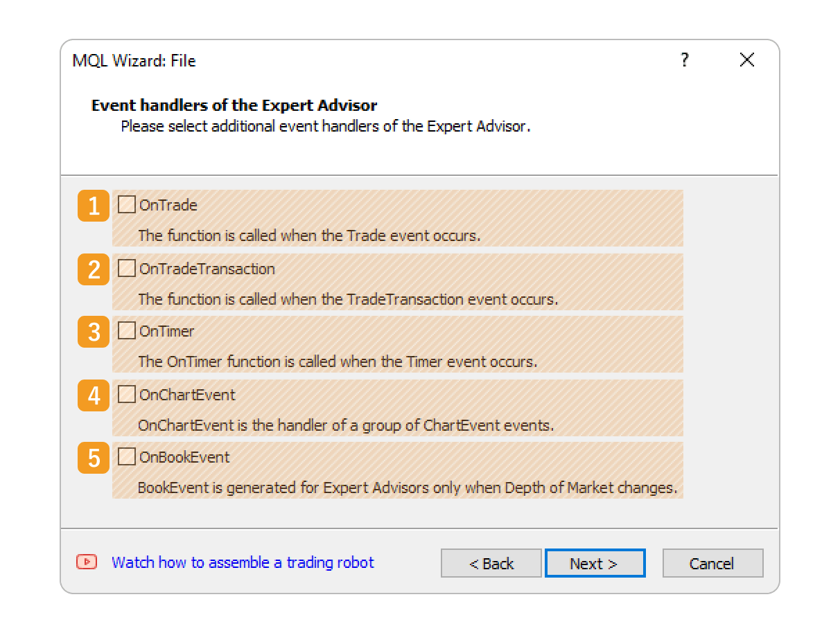Click the OnTimer description text
Screen dimensions: 840x633
[338, 362]
